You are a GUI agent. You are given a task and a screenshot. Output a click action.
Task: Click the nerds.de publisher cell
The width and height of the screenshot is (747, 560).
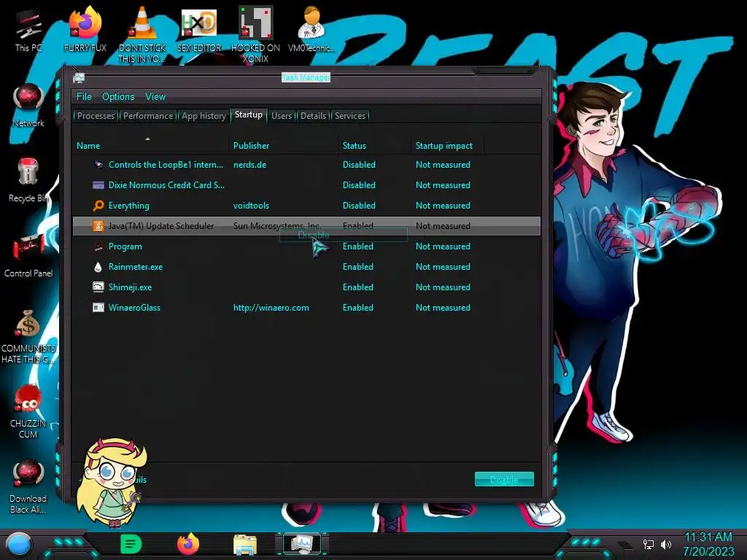click(249, 165)
